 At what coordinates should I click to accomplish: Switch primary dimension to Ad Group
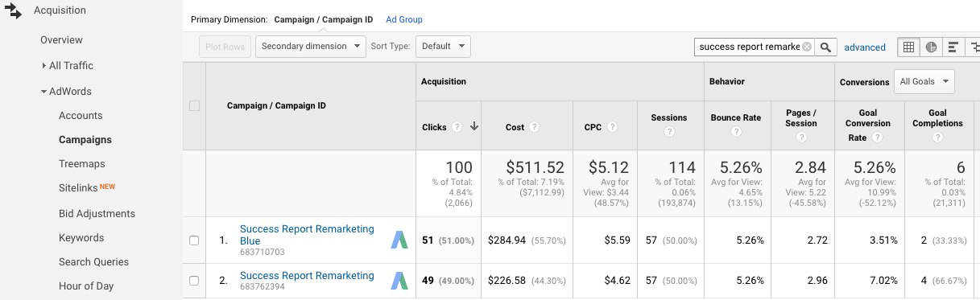pos(404,19)
